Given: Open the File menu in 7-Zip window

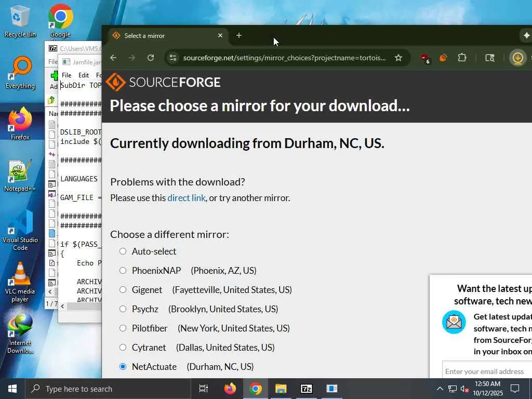Looking at the screenshot, I should [x=52, y=61].
